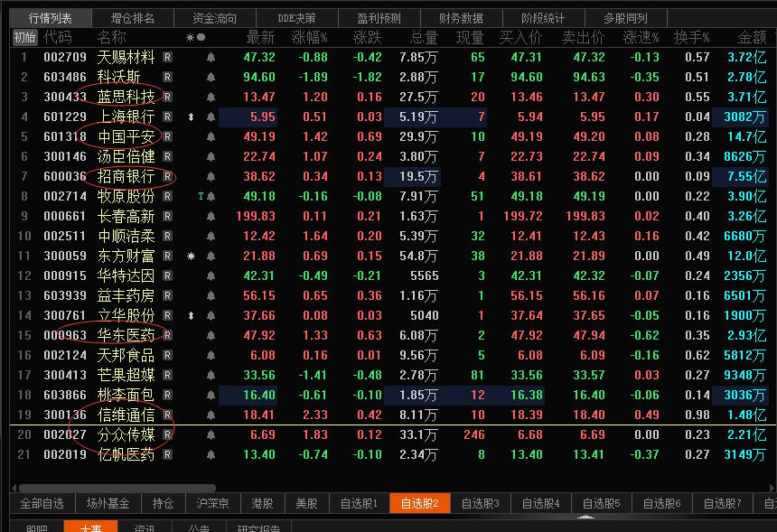Sort the list by 换手% column

[x=691, y=37]
